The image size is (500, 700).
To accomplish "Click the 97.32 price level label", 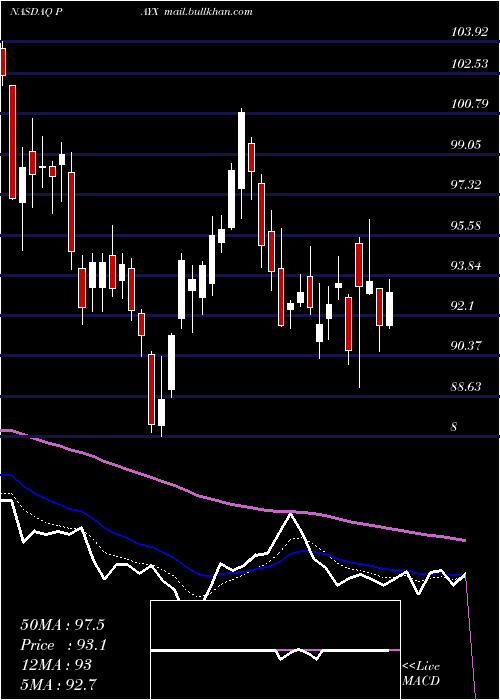I will [x=466, y=185].
